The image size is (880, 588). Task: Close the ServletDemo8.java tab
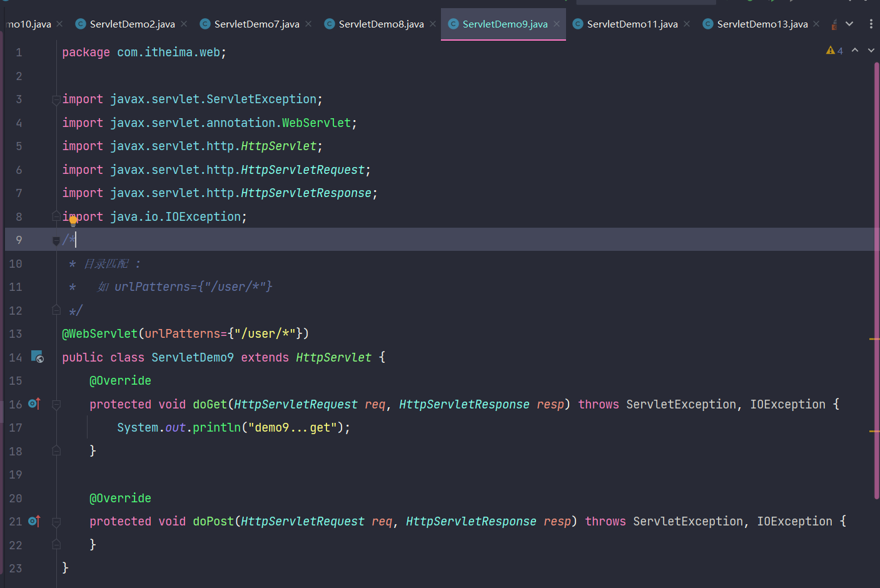(x=433, y=24)
